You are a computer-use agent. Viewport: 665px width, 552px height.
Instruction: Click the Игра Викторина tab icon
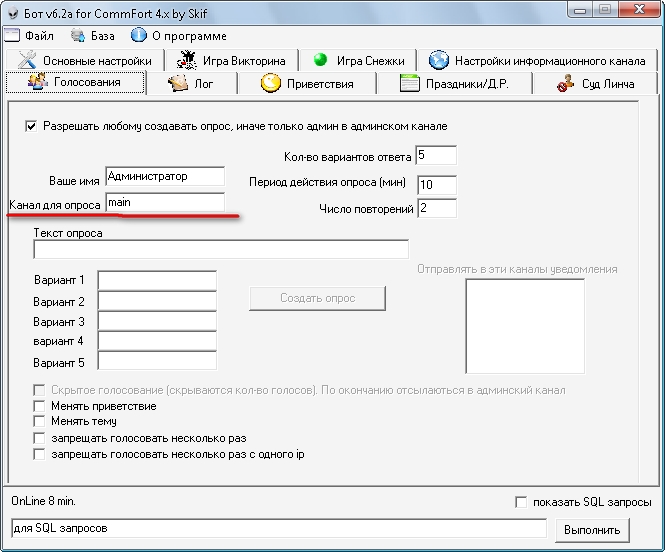pyautogui.click(x=185, y=61)
